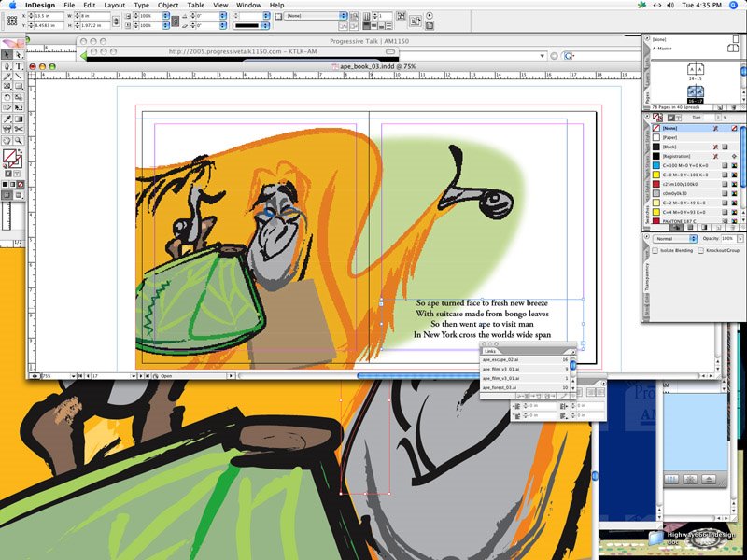Open Spotlight search in the menu bar
747x560 pixels.
coord(734,6)
